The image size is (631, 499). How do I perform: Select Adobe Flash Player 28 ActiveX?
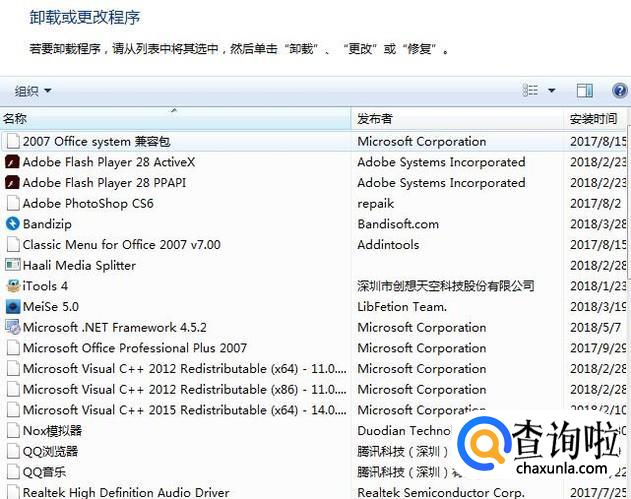(109, 162)
